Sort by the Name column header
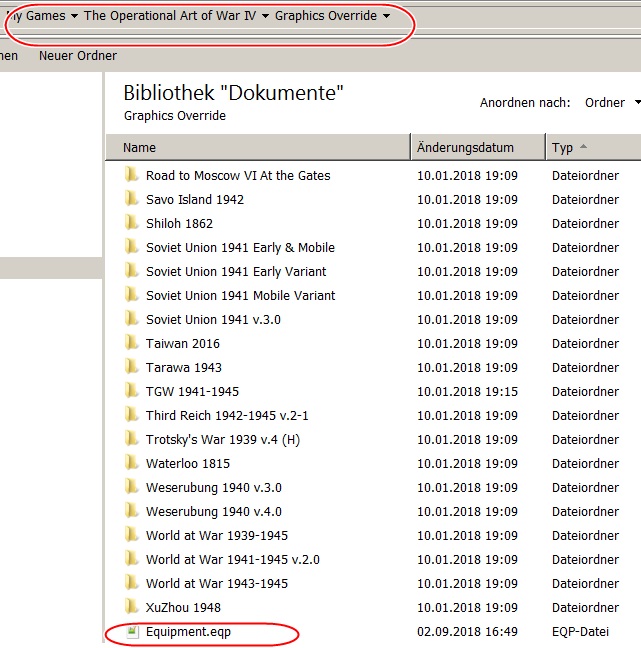The image size is (641, 648). coord(258,147)
